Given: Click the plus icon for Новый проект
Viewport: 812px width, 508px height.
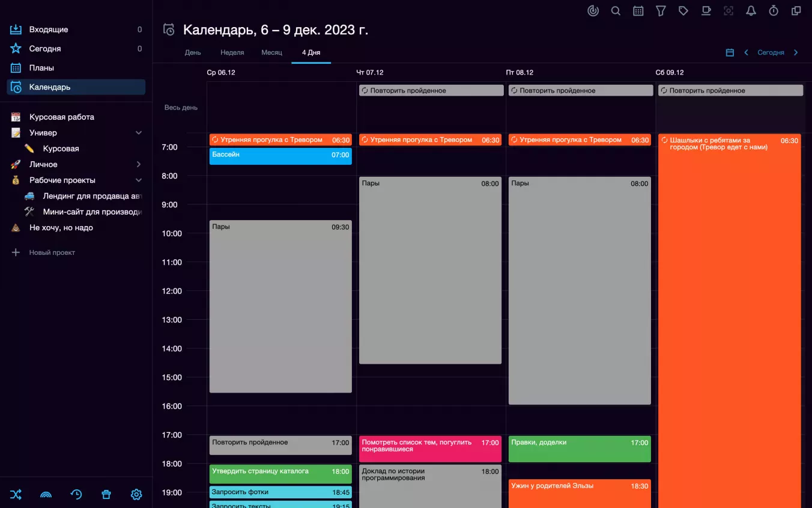Looking at the screenshot, I should [x=16, y=252].
